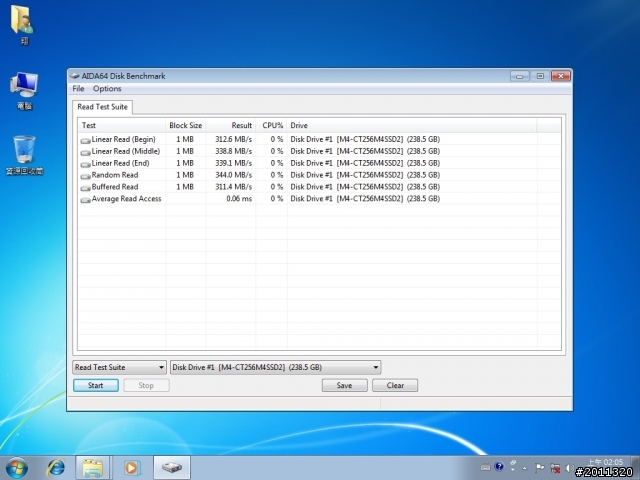Open the Options menu
The image size is (640, 480).
coord(107,89)
